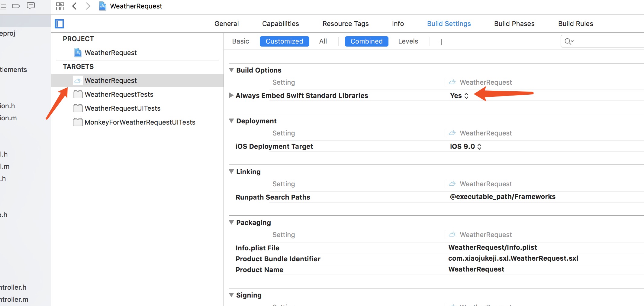Switch to the General tab
644x306 pixels.
pos(227,24)
